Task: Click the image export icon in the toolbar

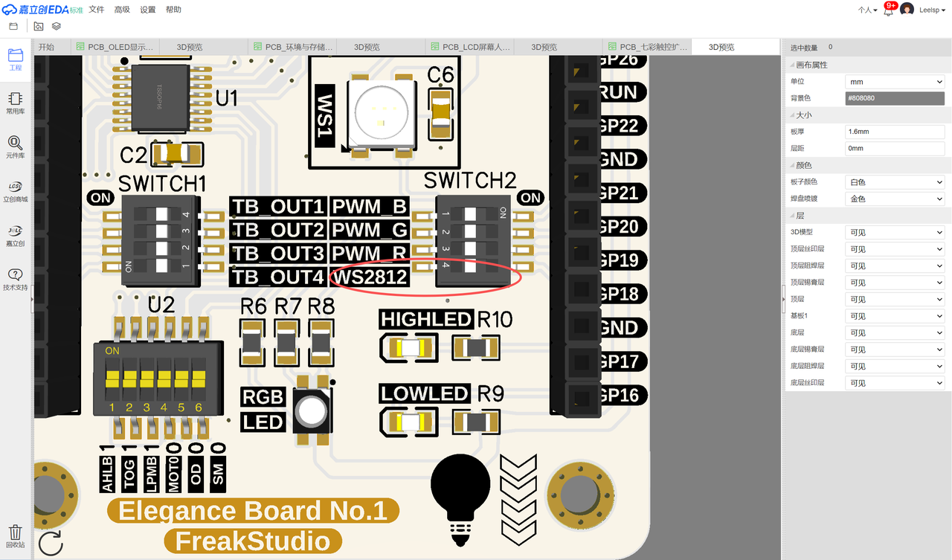Action: point(39,26)
